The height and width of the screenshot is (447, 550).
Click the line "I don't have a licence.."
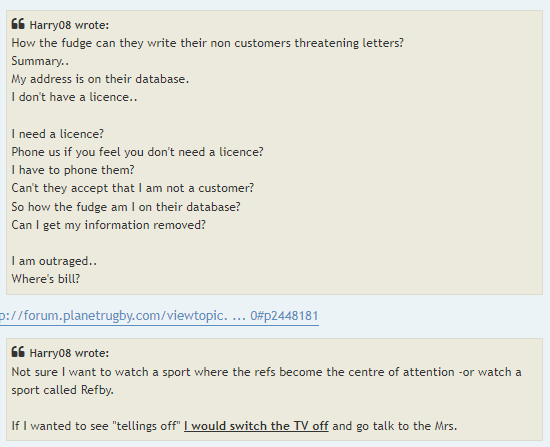[74, 97]
